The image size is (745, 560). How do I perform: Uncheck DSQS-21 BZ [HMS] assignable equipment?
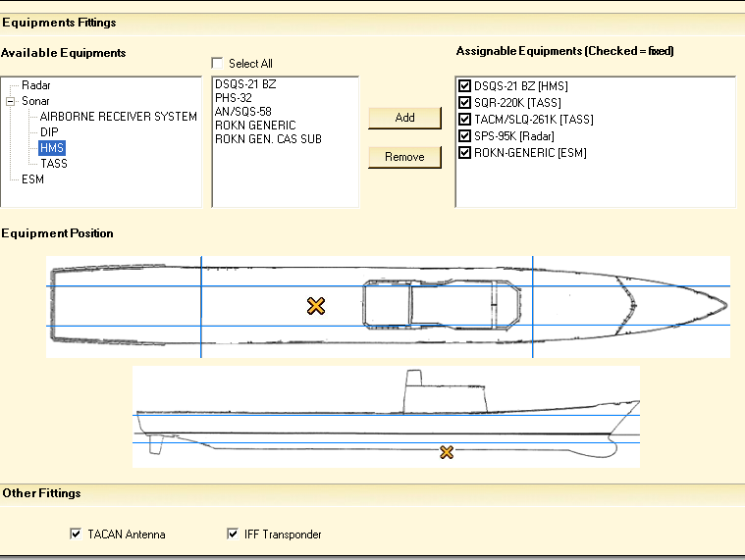(465, 86)
